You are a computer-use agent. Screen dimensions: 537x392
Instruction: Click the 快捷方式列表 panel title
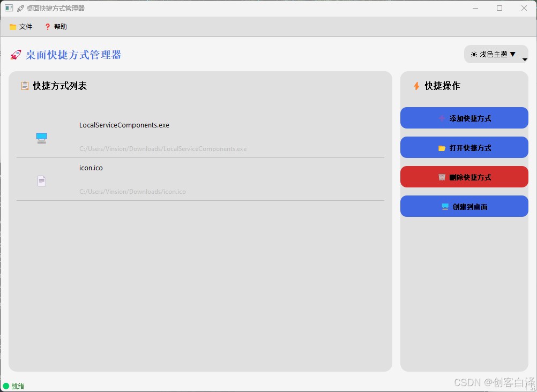60,86
